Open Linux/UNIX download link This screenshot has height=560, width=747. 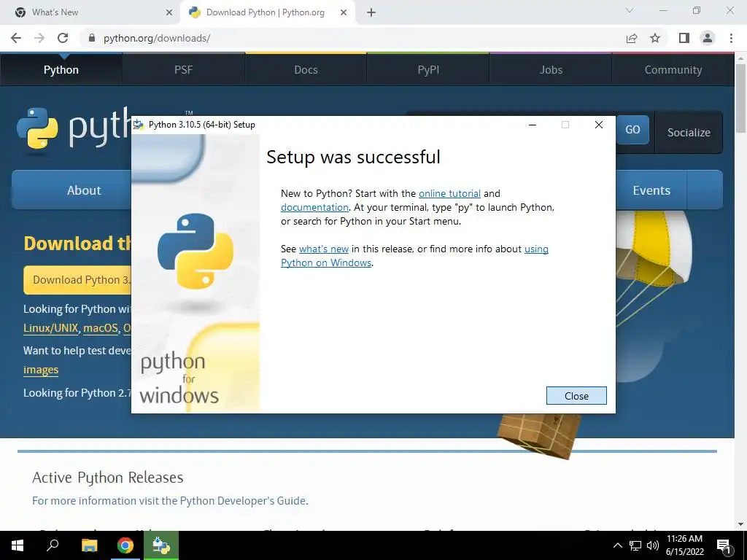point(50,328)
